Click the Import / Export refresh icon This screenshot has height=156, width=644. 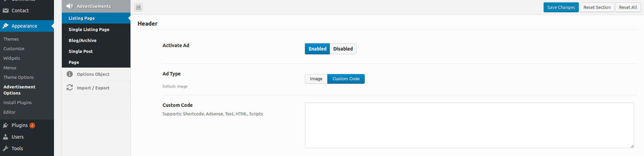[70, 87]
